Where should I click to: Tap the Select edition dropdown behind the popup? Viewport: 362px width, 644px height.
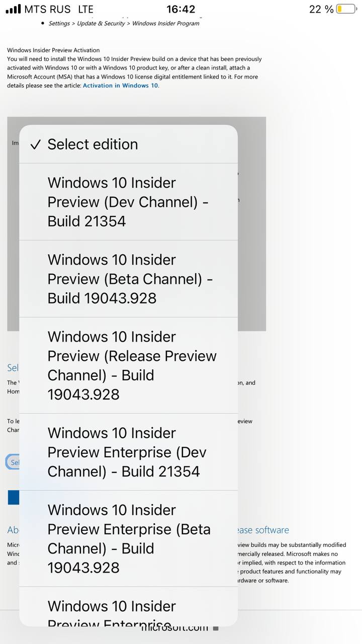pyautogui.click(x=13, y=462)
